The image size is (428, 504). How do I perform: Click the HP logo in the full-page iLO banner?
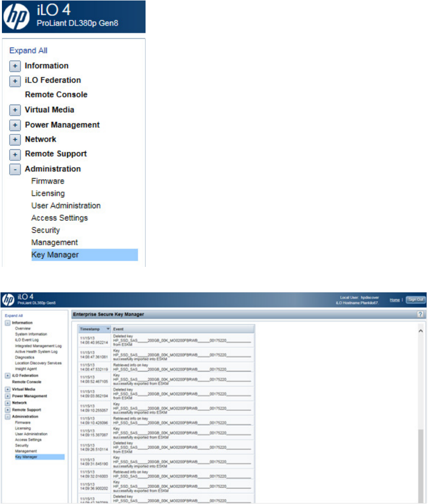tap(8, 300)
